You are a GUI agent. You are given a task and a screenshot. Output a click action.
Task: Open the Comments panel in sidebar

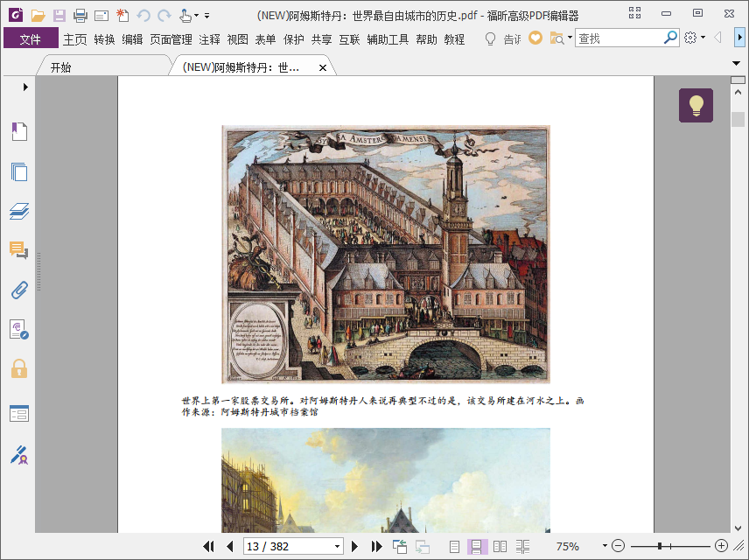[19, 250]
